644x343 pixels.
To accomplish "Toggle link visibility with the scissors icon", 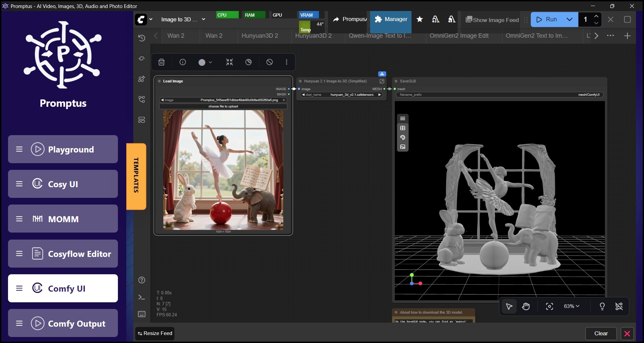I will [x=619, y=306].
